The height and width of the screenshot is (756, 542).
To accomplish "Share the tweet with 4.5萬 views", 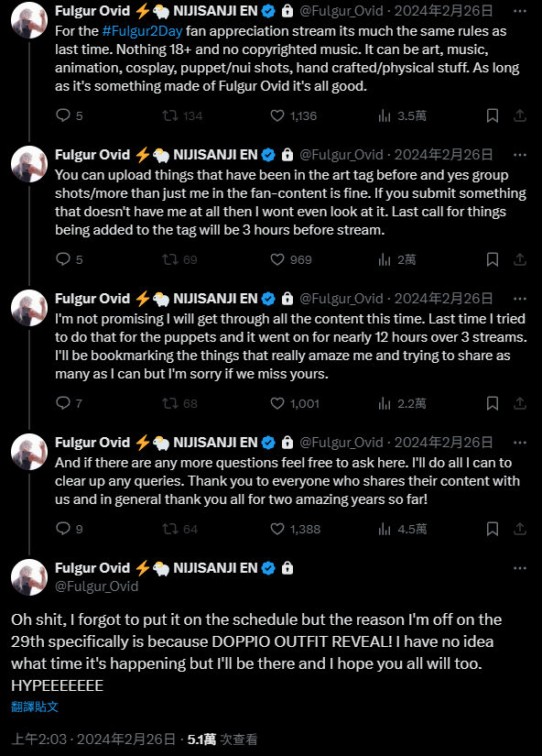I will 520,529.
